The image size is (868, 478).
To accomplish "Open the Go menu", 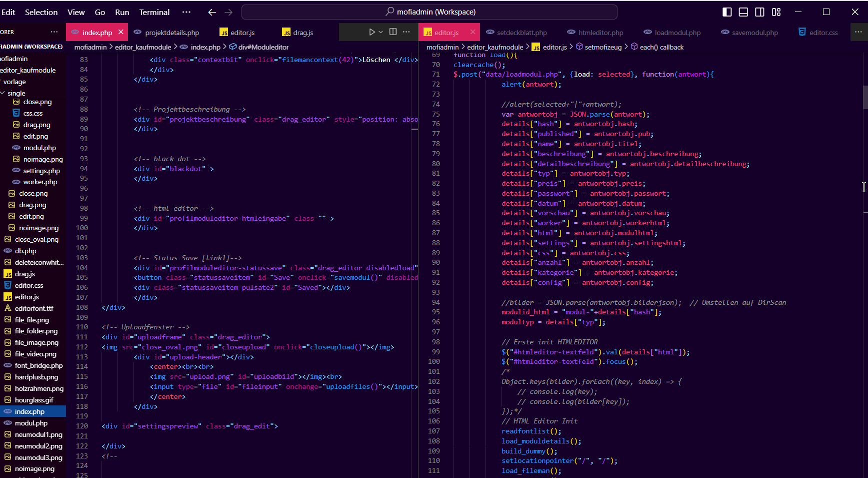I will coord(100,12).
